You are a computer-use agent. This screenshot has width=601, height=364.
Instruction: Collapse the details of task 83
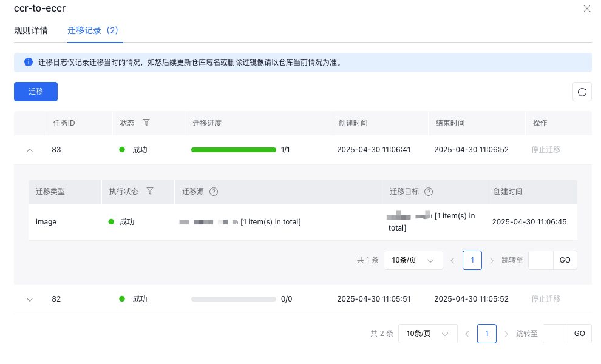(x=30, y=150)
